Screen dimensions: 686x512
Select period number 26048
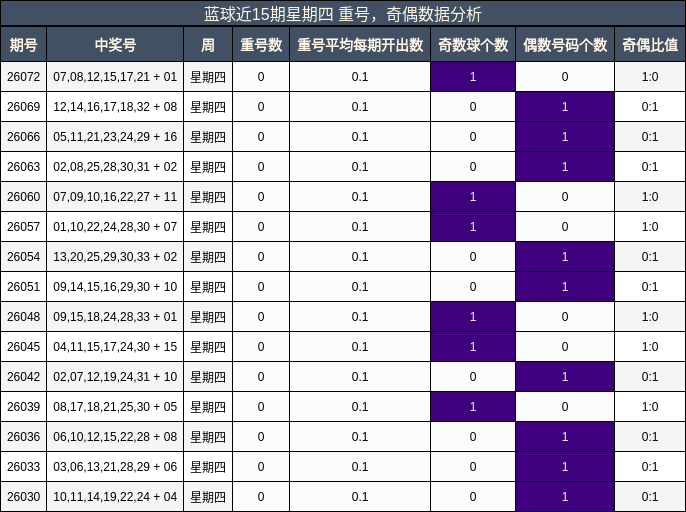coord(23,316)
